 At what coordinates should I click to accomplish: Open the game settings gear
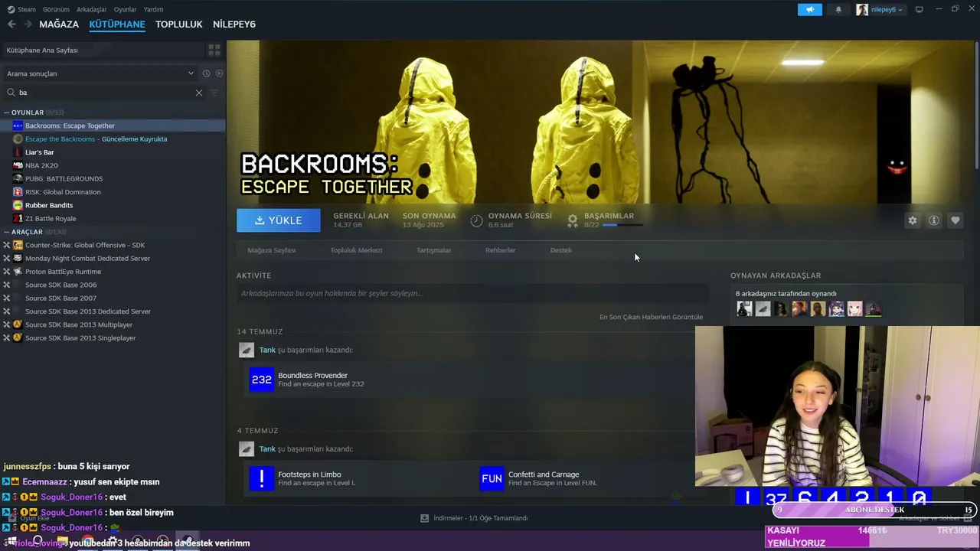point(913,220)
